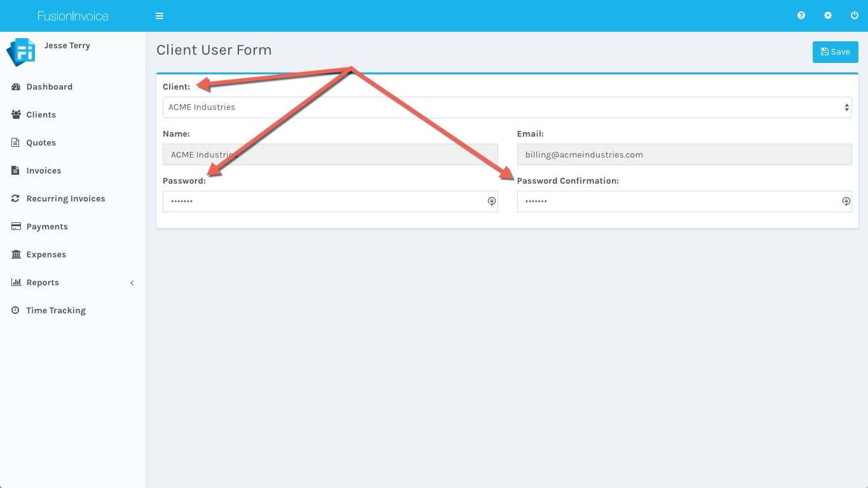Open Recurring Invoices in sidebar
The height and width of the screenshot is (488, 868).
click(65, 199)
